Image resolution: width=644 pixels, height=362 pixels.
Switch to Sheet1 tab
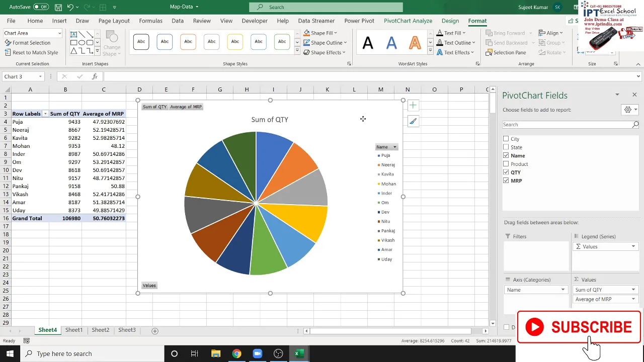pos(73,330)
